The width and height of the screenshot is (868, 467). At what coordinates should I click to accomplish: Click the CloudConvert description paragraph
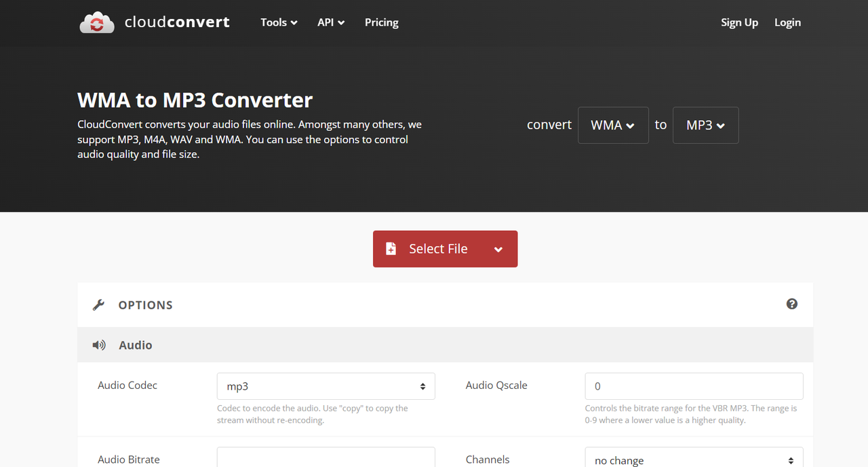point(250,139)
